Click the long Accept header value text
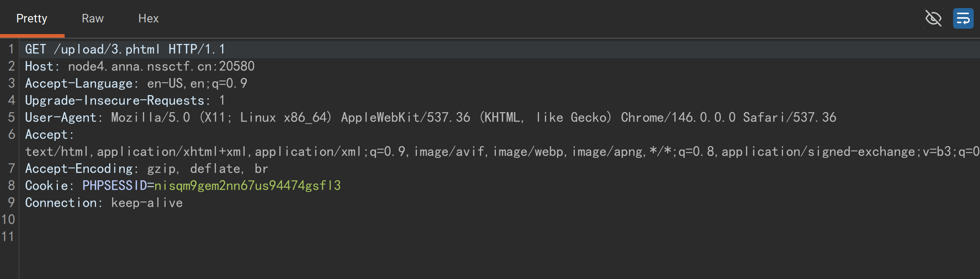 502,152
